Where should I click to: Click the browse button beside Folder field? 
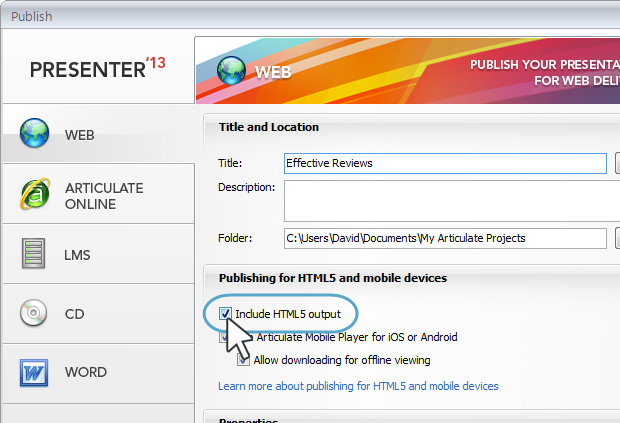coord(617,238)
